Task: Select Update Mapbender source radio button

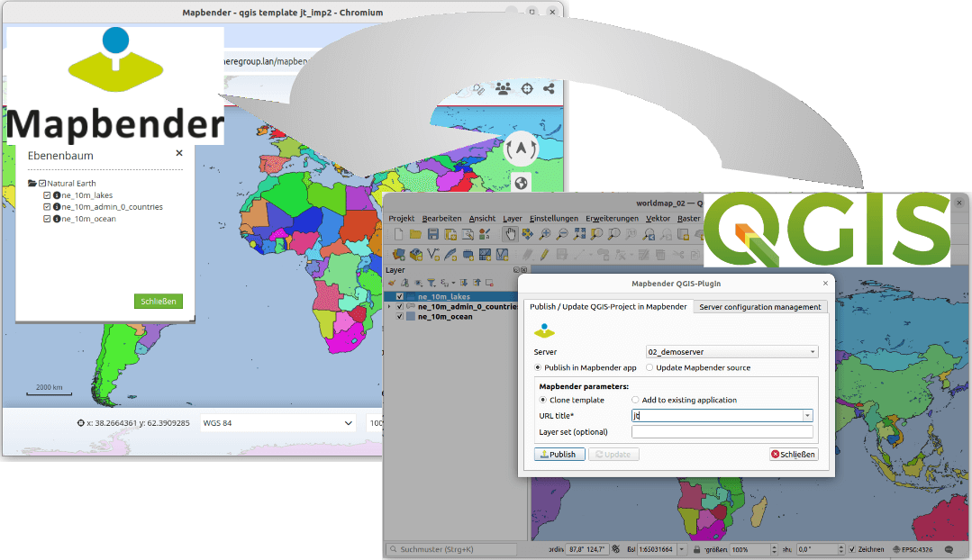Action: tap(650, 367)
